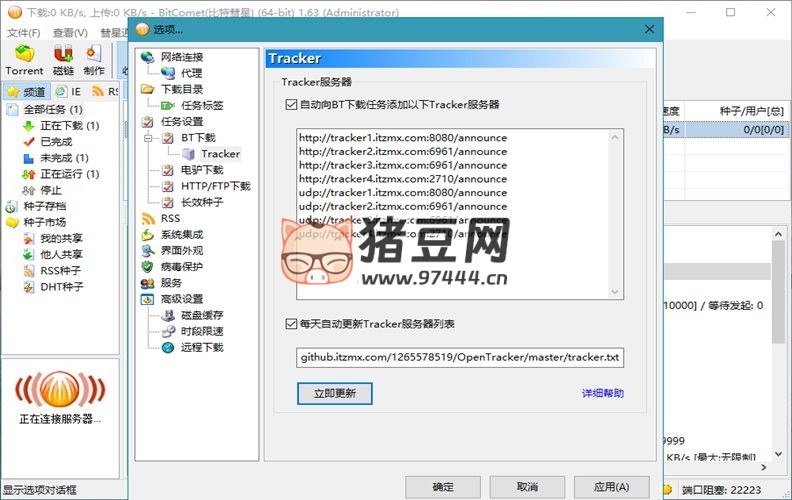
Task: Select 代理 proxy in options tree
Action: coord(191,73)
